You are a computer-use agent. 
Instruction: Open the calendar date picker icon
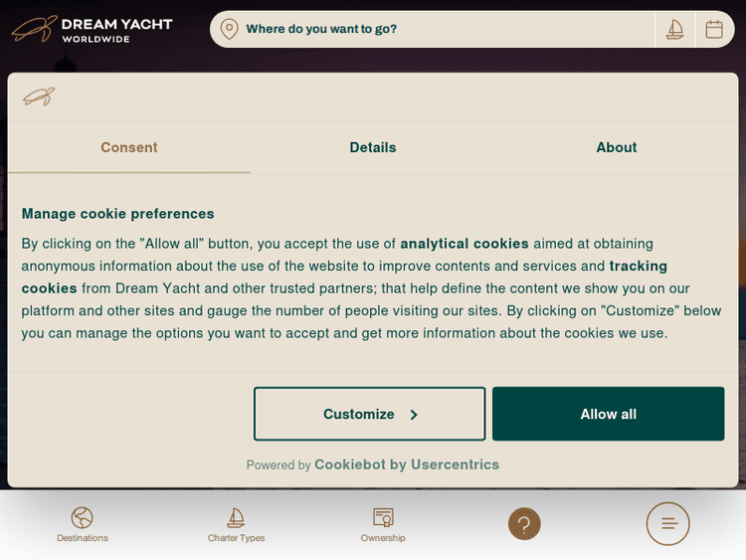point(714,29)
